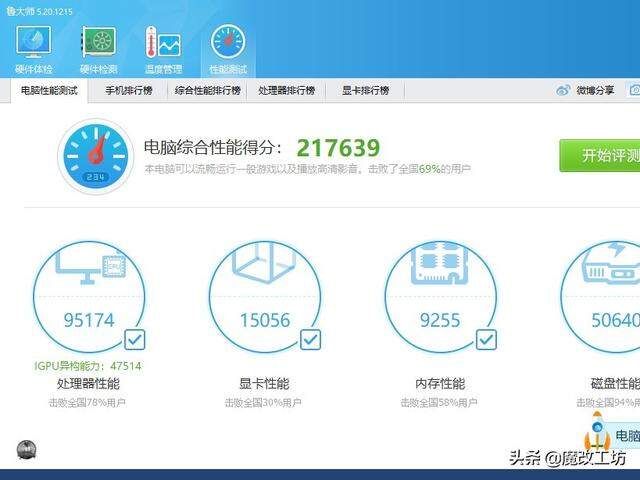The width and height of the screenshot is (640, 480).
Task: Toggle the 内存性能 test checkbox
Action: [486, 340]
